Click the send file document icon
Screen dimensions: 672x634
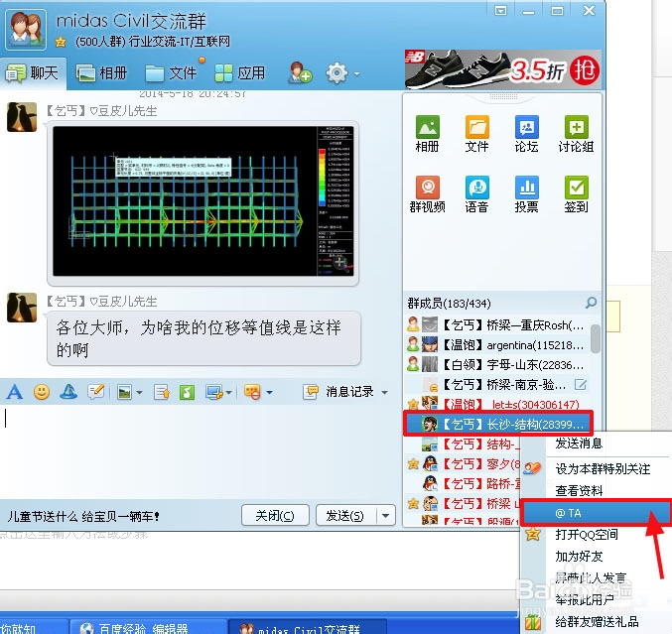point(162,392)
